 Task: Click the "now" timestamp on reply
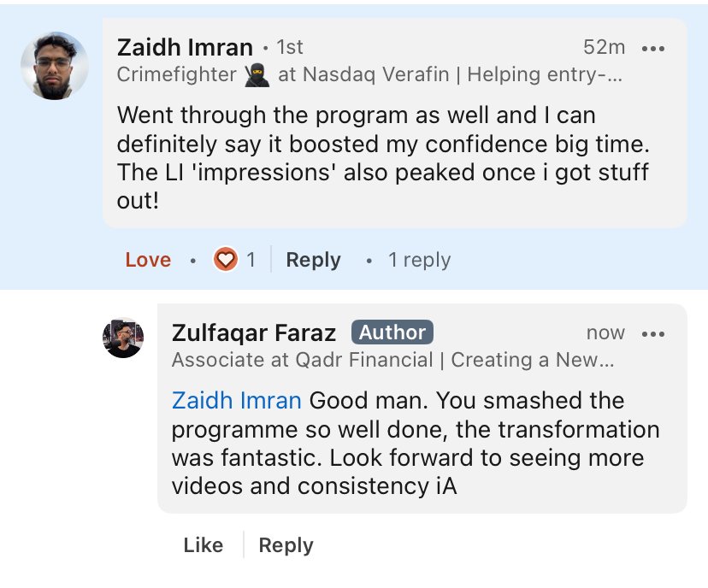(605, 332)
